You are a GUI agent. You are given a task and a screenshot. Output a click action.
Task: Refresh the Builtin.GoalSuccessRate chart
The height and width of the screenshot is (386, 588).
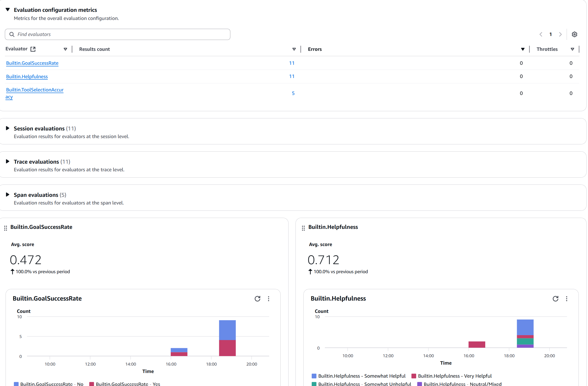pyautogui.click(x=257, y=299)
